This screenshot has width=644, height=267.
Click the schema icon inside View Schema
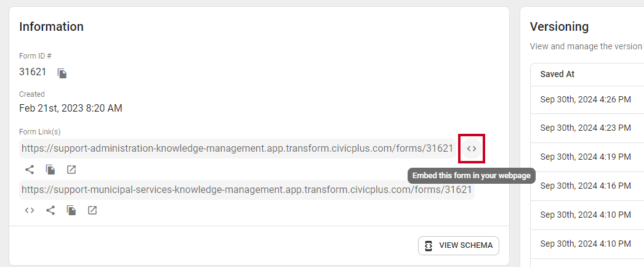[429, 245]
